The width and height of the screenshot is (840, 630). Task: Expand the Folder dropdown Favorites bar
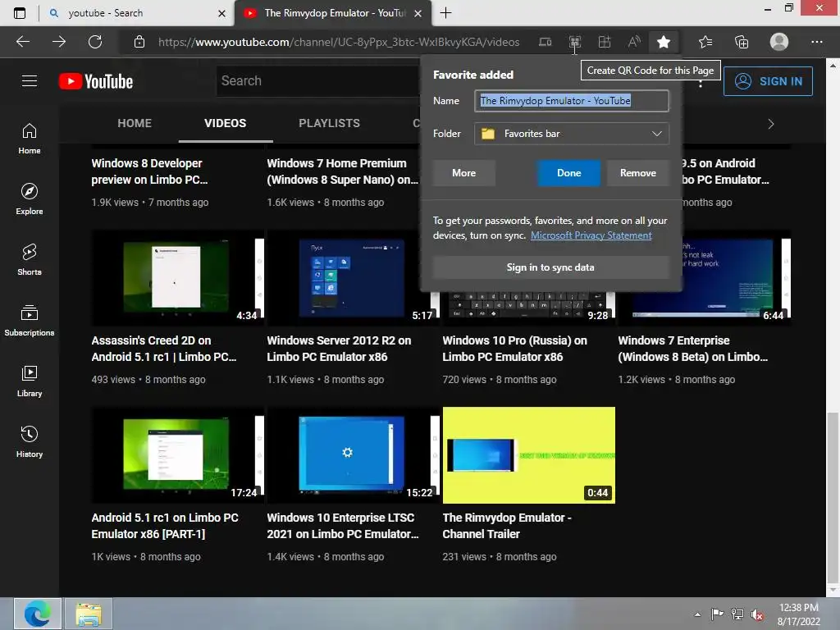pyautogui.click(x=572, y=134)
